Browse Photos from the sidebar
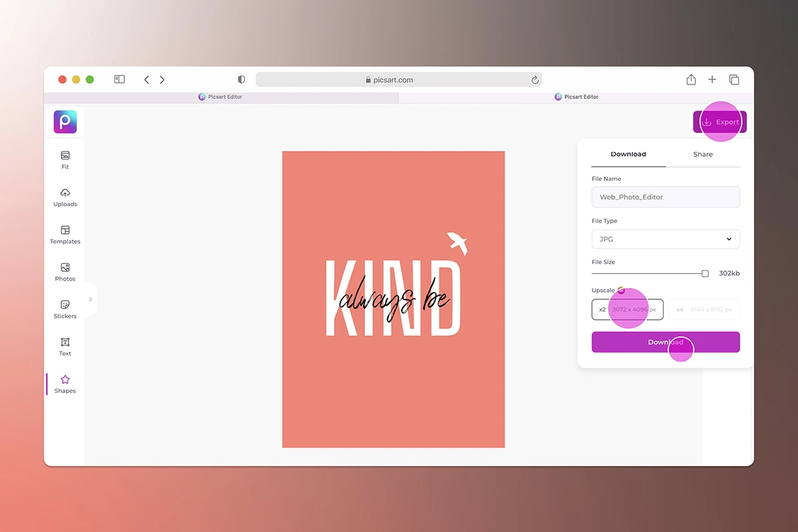 point(65,271)
